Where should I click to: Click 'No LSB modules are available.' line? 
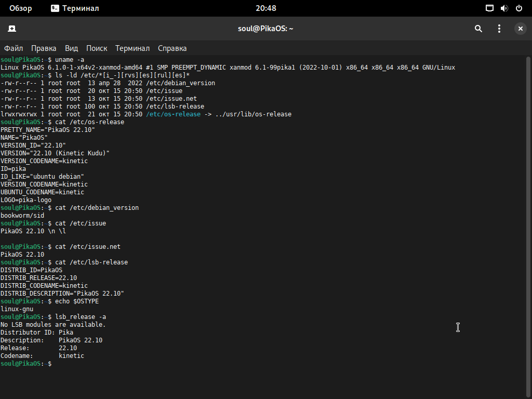coord(54,325)
